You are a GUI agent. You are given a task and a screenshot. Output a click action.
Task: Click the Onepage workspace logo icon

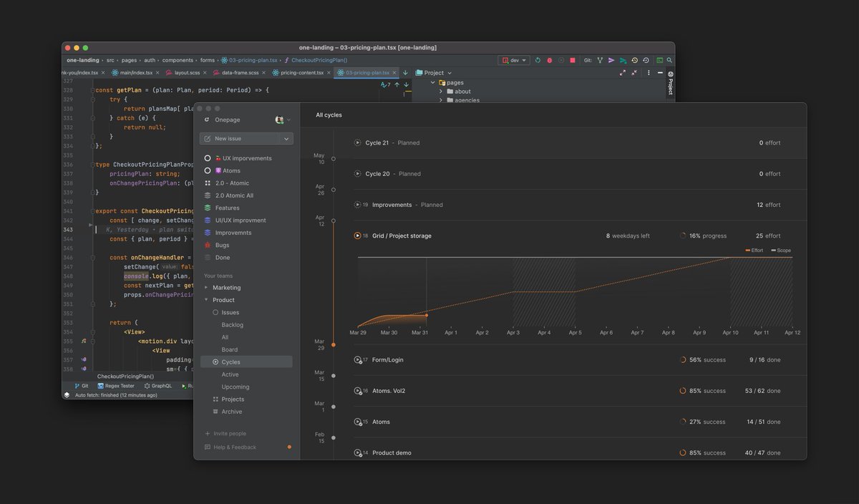[208, 120]
